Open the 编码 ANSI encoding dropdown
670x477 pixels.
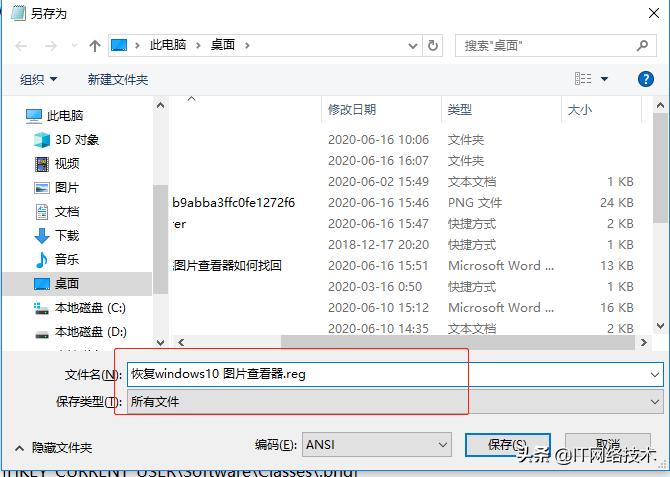(376, 445)
